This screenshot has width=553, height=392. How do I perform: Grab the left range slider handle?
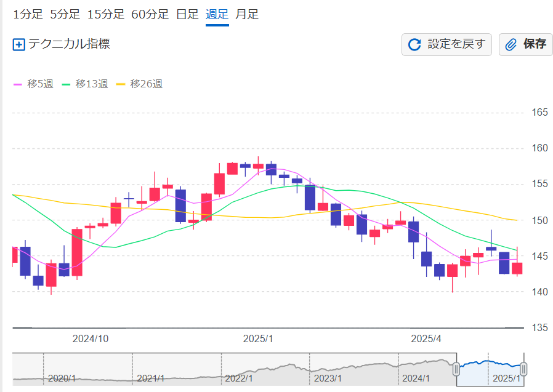456,369
